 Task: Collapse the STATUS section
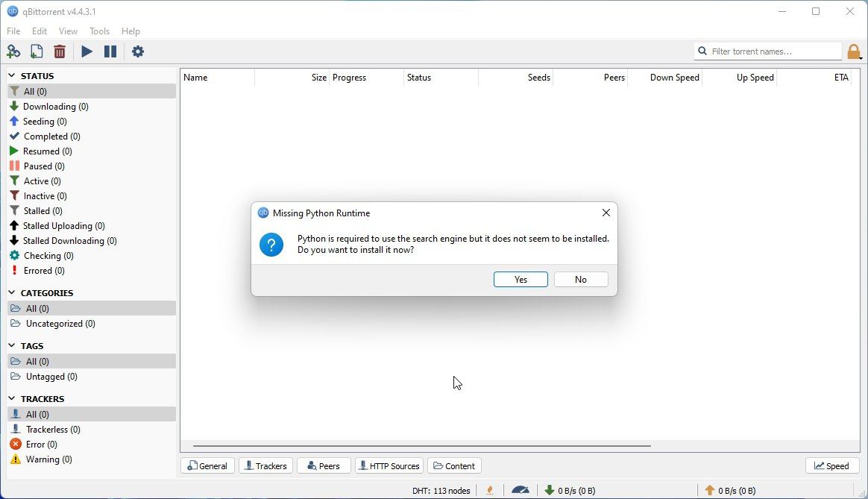pyautogui.click(x=12, y=75)
